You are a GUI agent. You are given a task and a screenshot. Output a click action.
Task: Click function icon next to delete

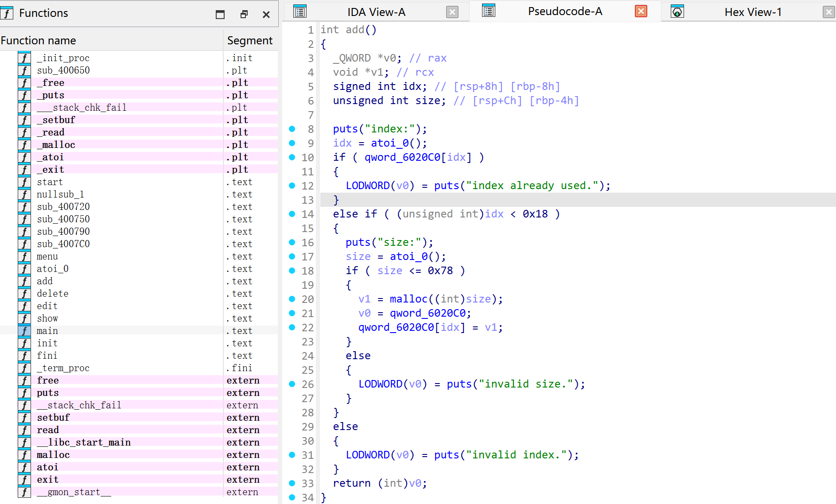pos(24,294)
